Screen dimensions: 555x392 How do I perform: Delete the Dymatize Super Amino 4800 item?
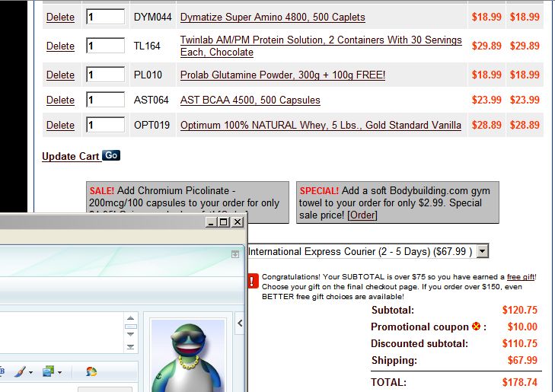tap(60, 17)
